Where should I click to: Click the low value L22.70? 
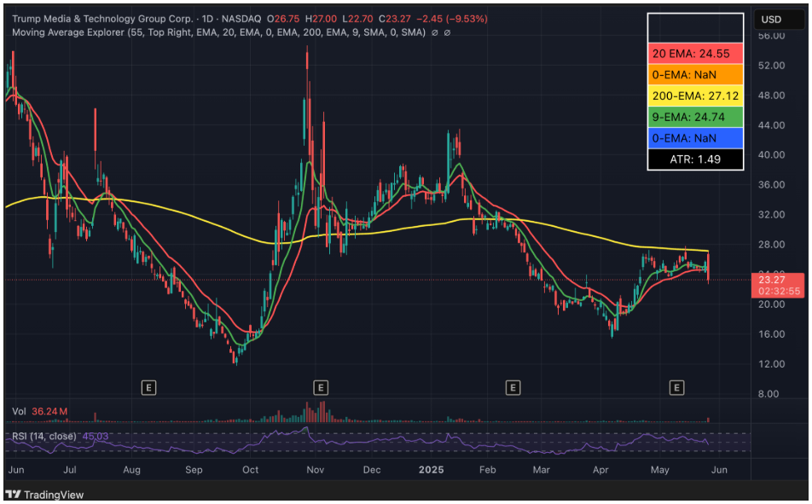tap(358, 19)
